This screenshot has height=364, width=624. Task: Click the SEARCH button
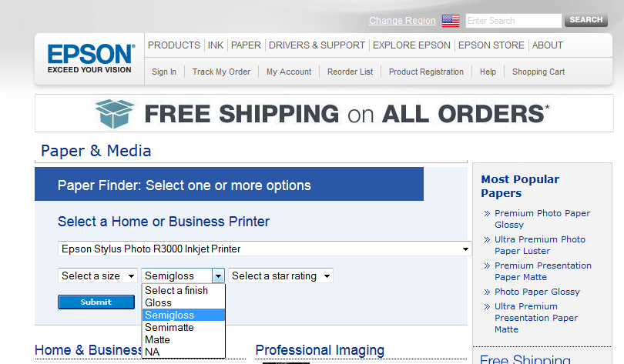(585, 20)
